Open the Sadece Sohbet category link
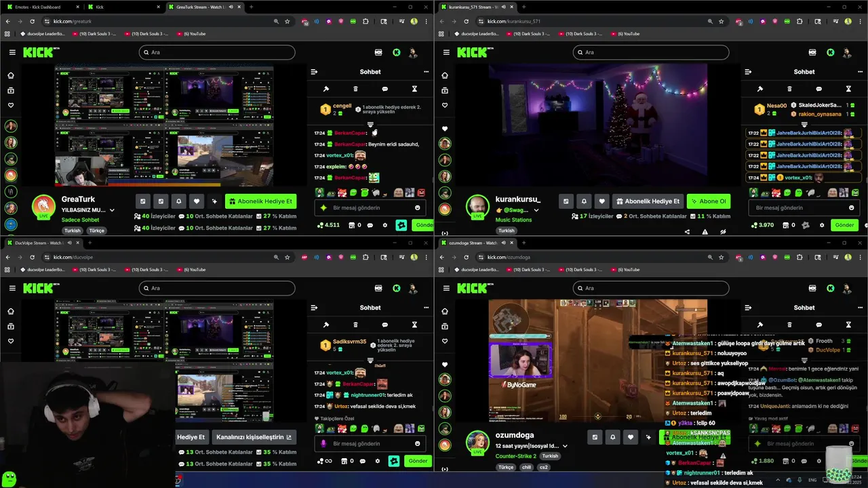868x488 pixels. coord(81,220)
